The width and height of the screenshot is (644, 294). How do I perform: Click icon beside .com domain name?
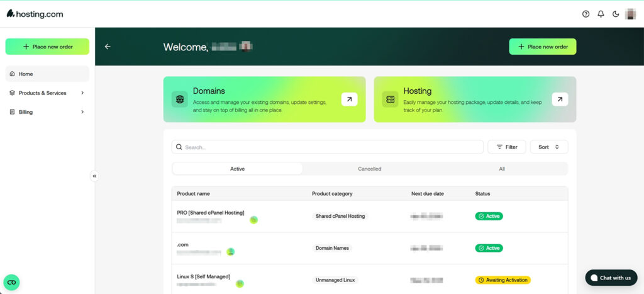point(231,252)
